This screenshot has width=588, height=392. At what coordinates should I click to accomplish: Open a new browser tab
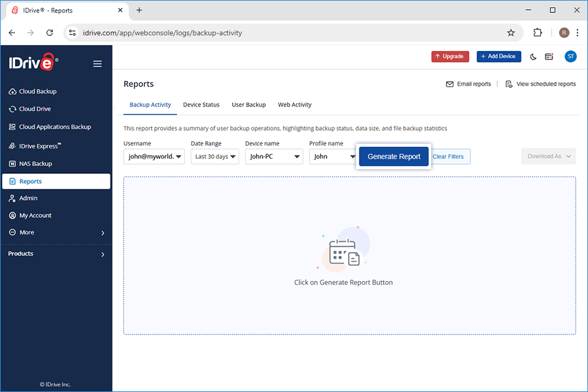139,10
